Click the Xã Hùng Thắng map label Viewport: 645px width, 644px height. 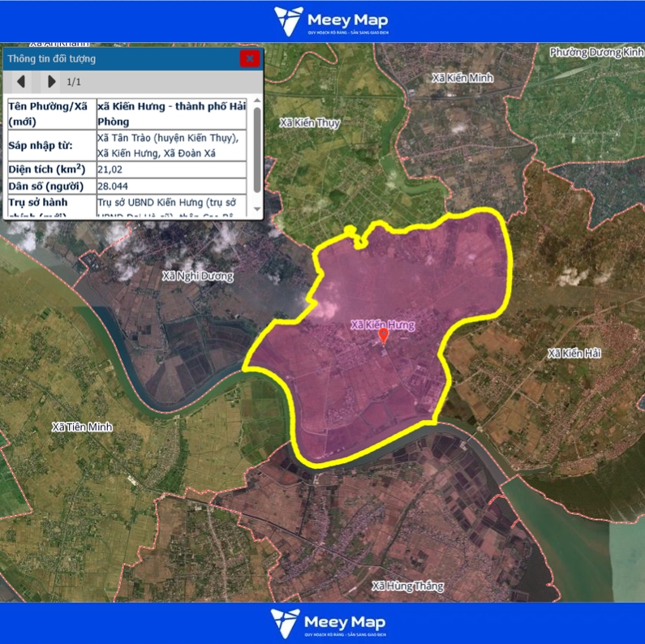(407, 586)
